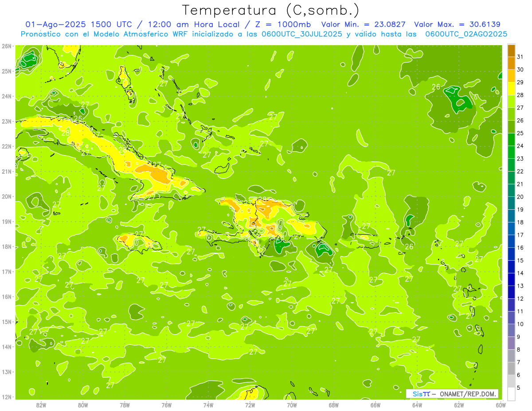Select the 24N latitude label

6,96
